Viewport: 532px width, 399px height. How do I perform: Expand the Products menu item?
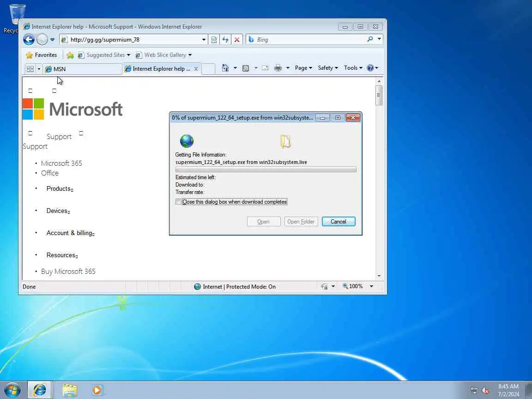(60, 188)
